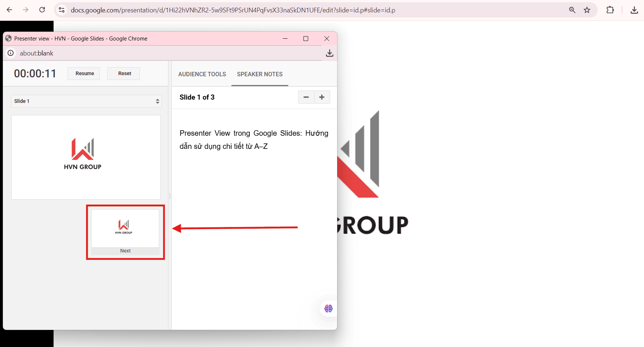Click inside the browser address bar
This screenshot has height=347, width=644.
pyautogui.click(x=233, y=10)
